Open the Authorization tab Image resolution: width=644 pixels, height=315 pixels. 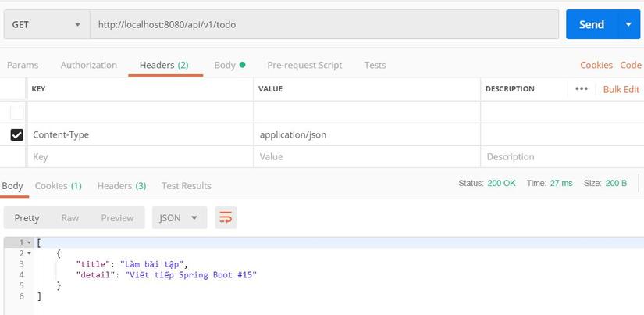pyautogui.click(x=89, y=65)
